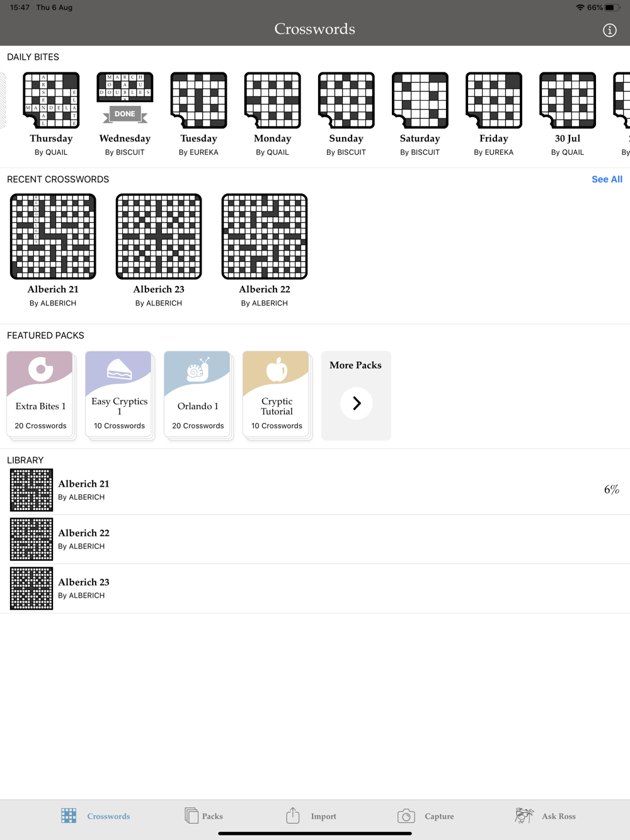Switch to Capture tab
The image size is (630, 840).
[x=425, y=816]
